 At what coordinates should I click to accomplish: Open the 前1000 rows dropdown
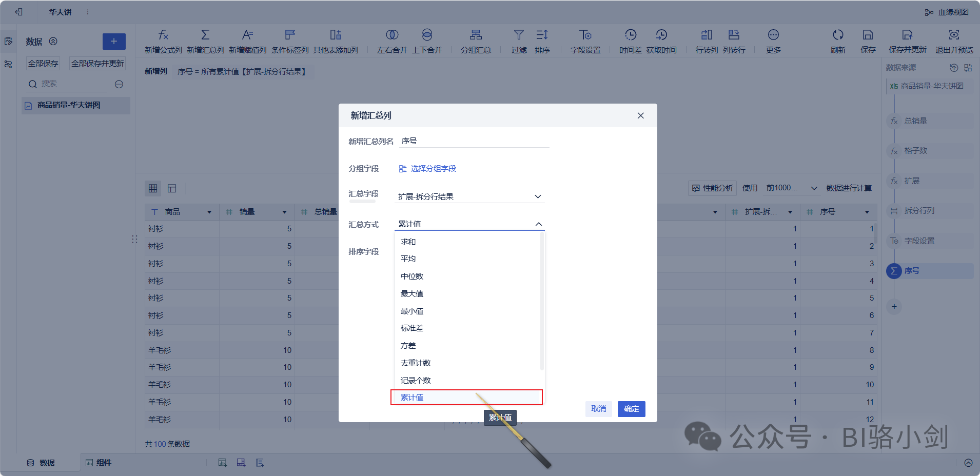pos(791,188)
